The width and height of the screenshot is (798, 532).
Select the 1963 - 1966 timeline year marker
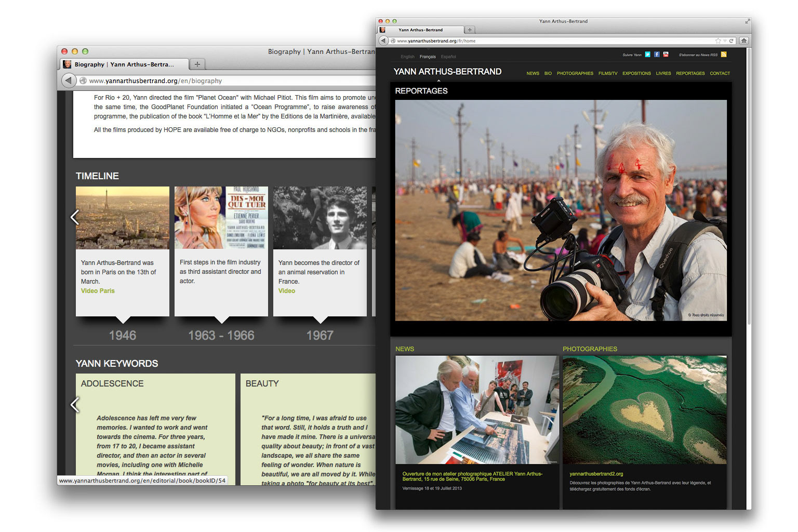coord(221,336)
